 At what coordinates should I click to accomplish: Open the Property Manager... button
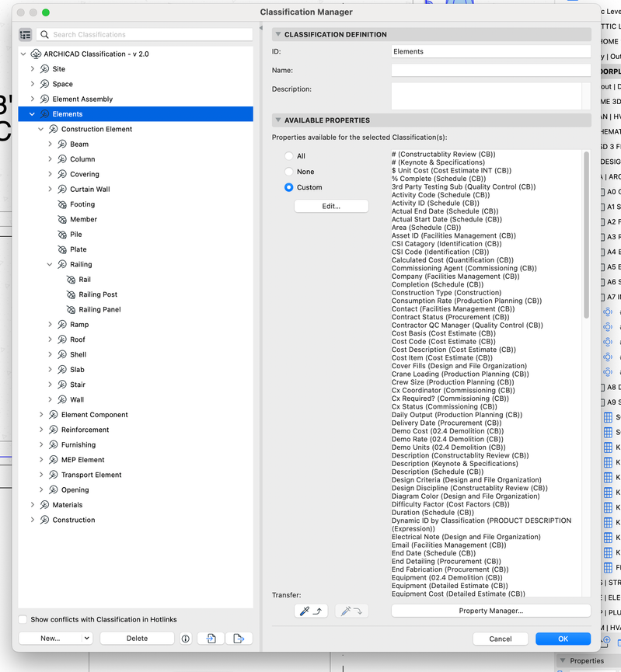coord(491,611)
